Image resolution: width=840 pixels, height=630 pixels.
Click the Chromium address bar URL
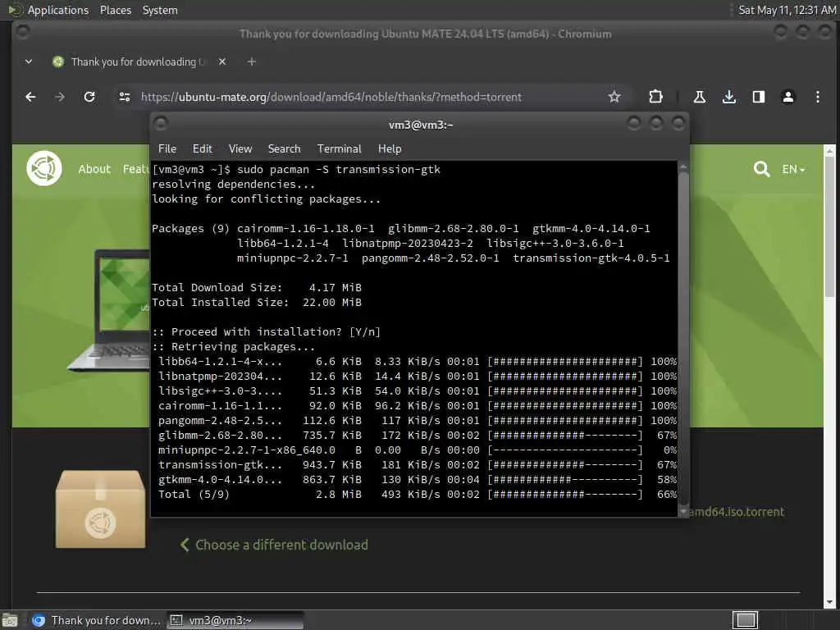[x=331, y=97]
